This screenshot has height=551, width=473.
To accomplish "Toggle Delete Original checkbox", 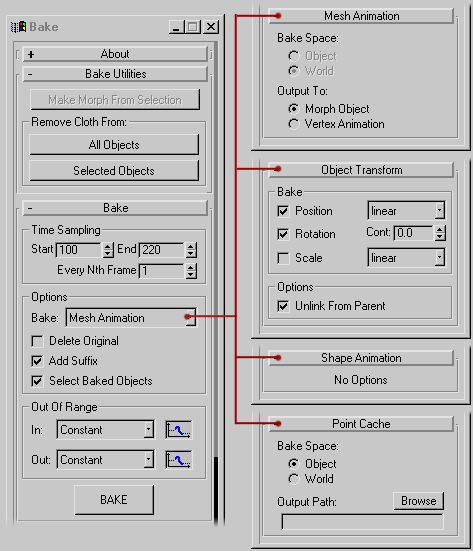I will point(37,341).
